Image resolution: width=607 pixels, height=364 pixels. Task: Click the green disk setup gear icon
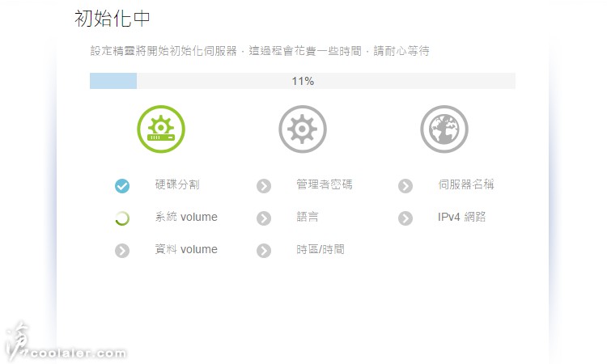pyautogui.click(x=161, y=129)
